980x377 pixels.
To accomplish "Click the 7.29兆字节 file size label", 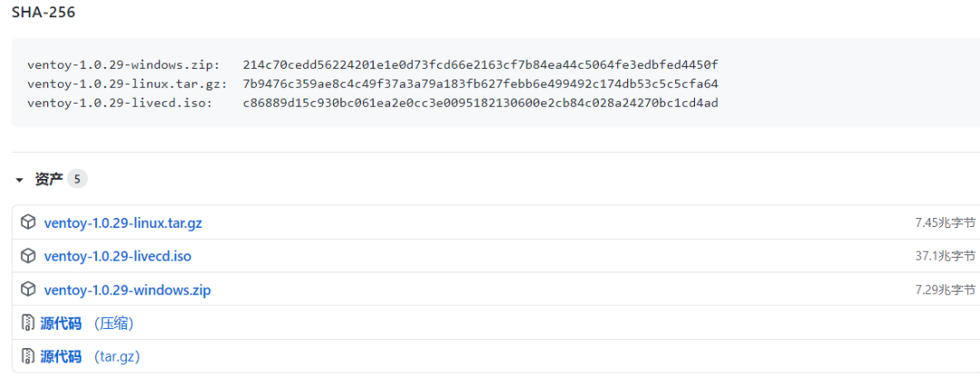I will [x=945, y=290].
